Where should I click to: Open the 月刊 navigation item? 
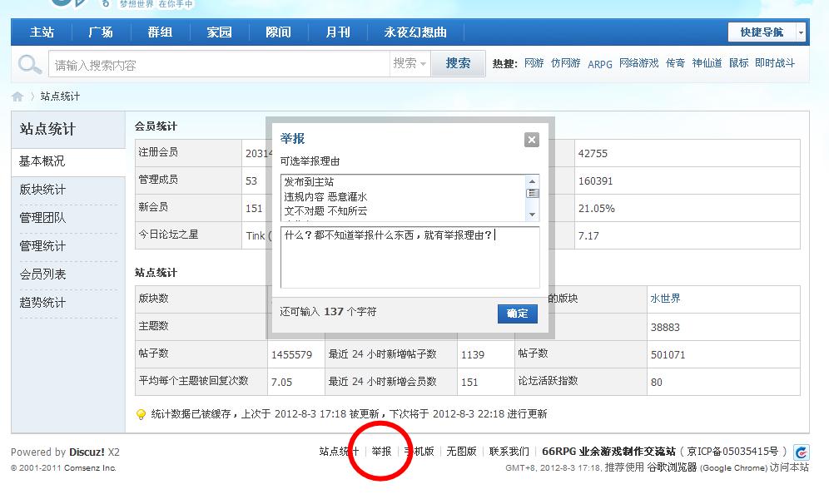coord(337,32)
